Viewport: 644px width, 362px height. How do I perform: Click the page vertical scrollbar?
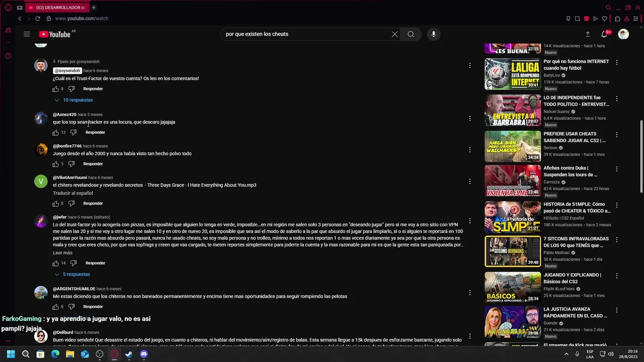point(641,156)
